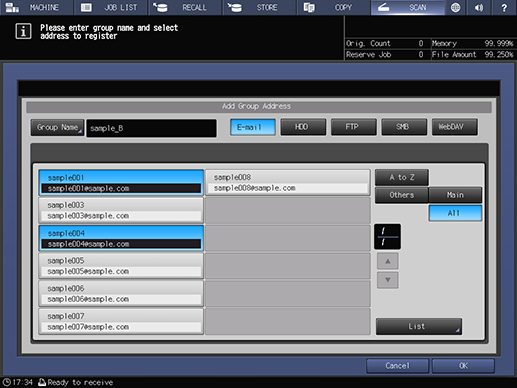Open the RECALL tab
The image size is (517, 388).
(x=185, y=7)
